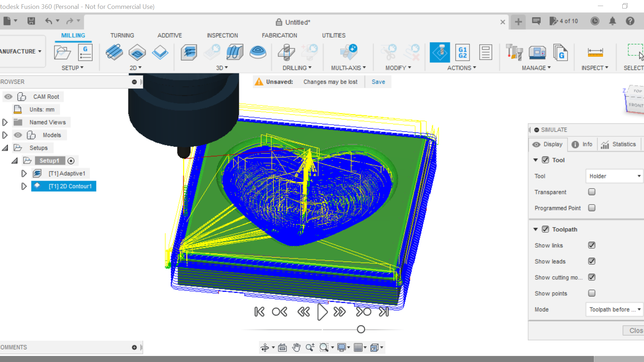Screen dimensions: 644x362
Task: Activate Setup1 radio indicator
Action: pos(71,161)
